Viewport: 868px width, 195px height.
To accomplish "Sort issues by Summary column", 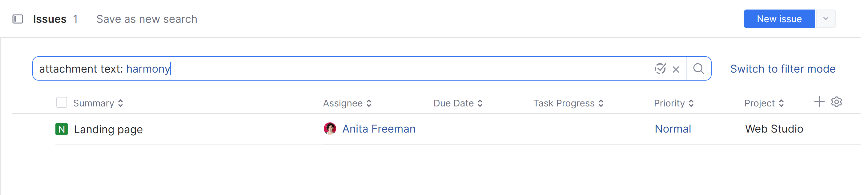I will (x=121, y=103).
